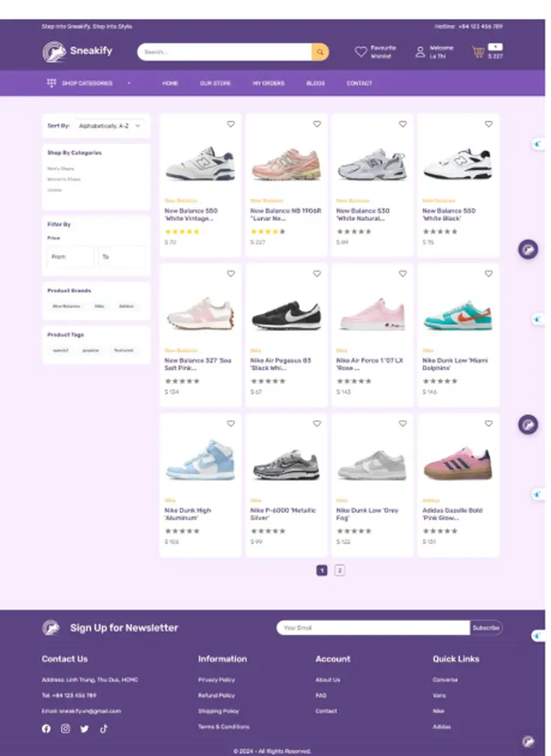The width and height of the screenshot is (551, 756).
Task: Open the shopping cart icon
Action: click(479, 52)
